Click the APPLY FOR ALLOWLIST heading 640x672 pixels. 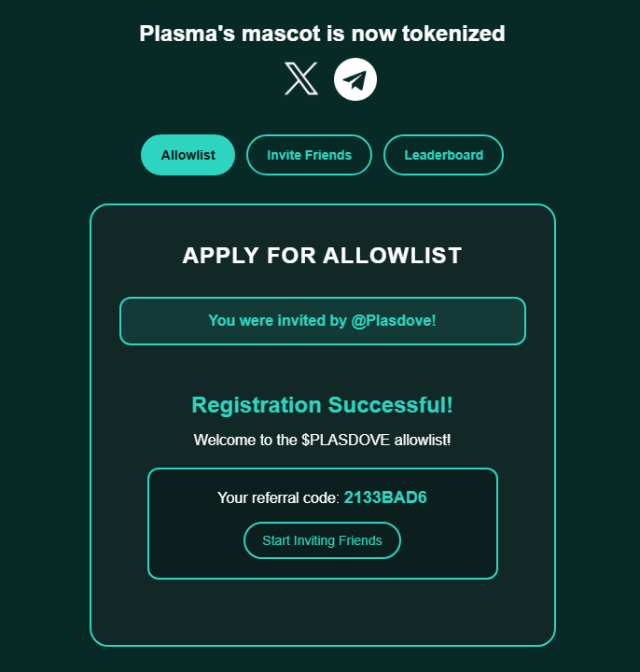[322, 256]
